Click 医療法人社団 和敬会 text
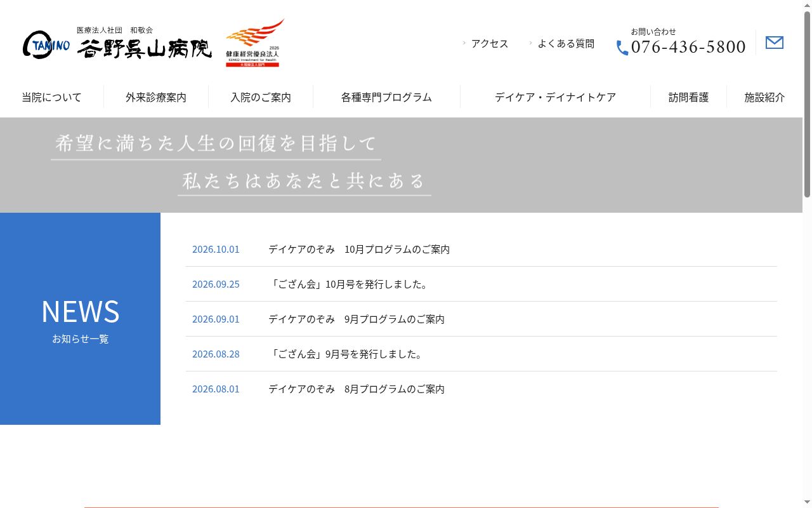This screenshot has width=812, height=508. pos(115,30)
